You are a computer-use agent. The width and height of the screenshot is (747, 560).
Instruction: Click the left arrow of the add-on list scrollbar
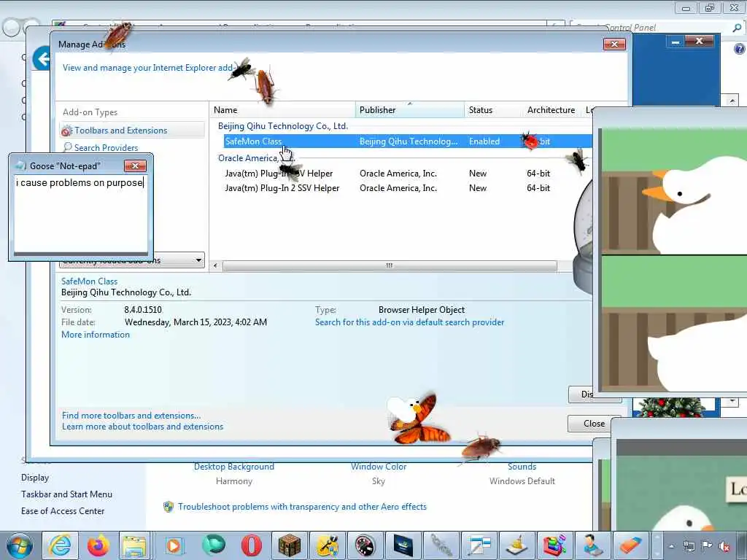tap(216, 265)
